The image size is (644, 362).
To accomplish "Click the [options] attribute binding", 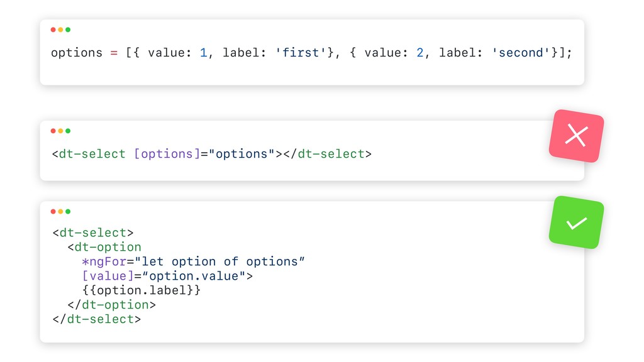I will (167, 154).
